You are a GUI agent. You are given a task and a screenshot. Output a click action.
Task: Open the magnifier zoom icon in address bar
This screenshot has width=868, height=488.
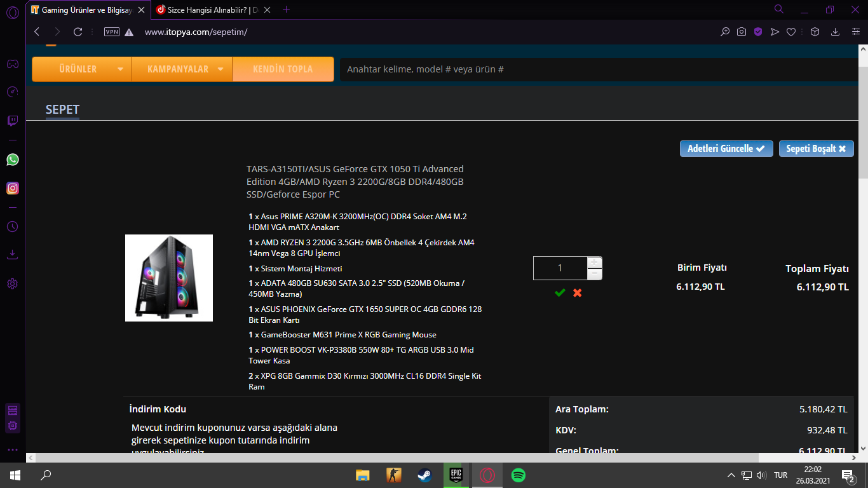pos(725,32)
